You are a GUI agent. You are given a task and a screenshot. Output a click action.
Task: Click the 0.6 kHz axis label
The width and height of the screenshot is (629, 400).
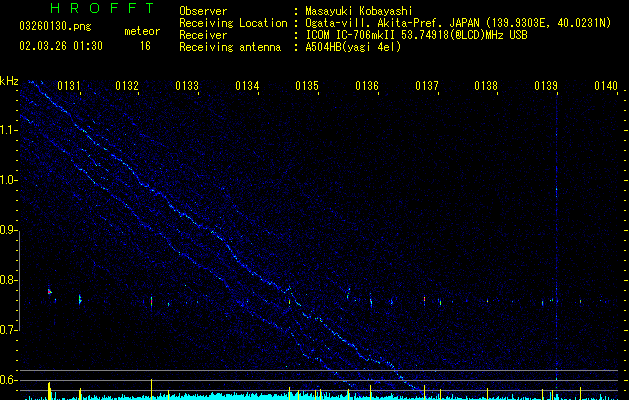(9, 380)
